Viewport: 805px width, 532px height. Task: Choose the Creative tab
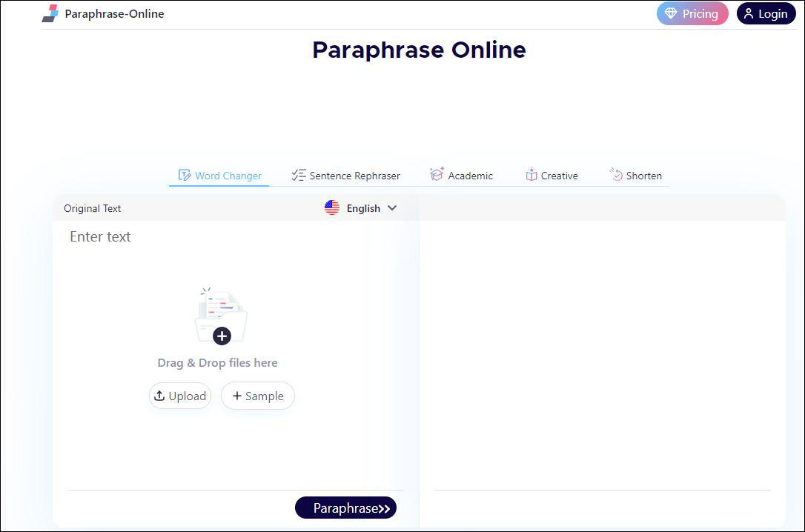tap(551, 176)
